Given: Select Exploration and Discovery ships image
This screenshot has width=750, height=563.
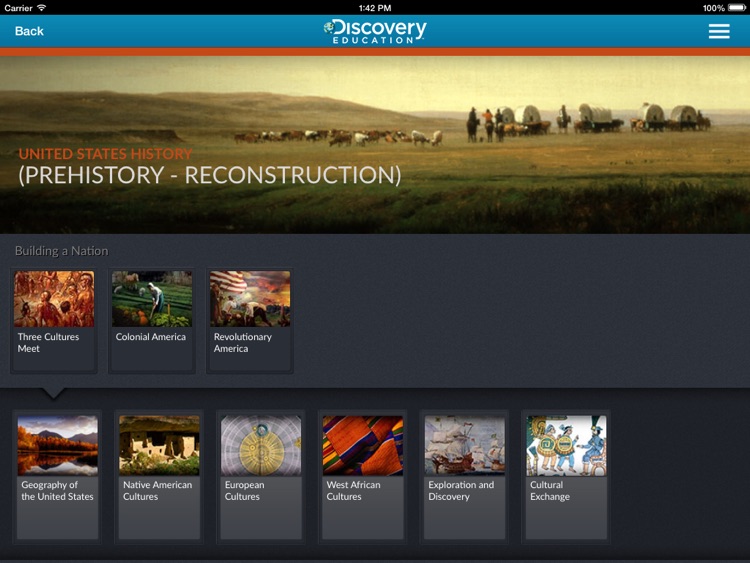Looking at the screenshot, I should pyautogui.click(x=465, y=445).
